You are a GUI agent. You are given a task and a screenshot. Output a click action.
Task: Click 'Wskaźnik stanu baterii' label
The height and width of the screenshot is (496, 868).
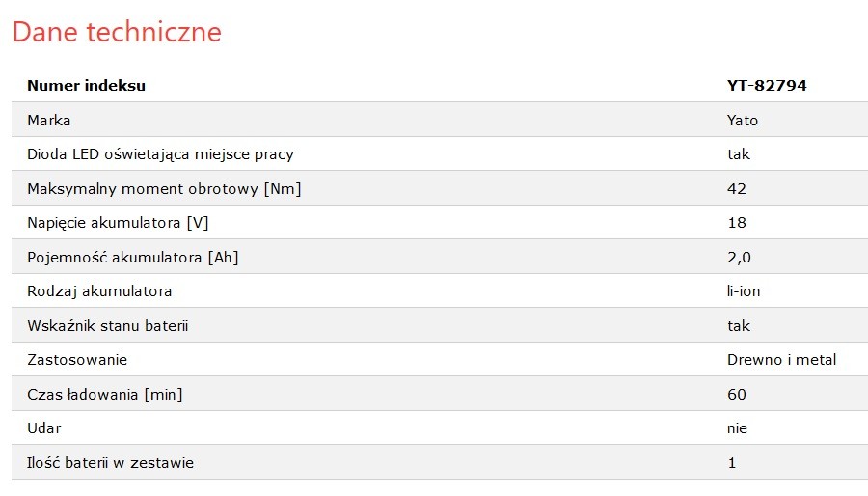pyautogui.click(x=108, y=325)
